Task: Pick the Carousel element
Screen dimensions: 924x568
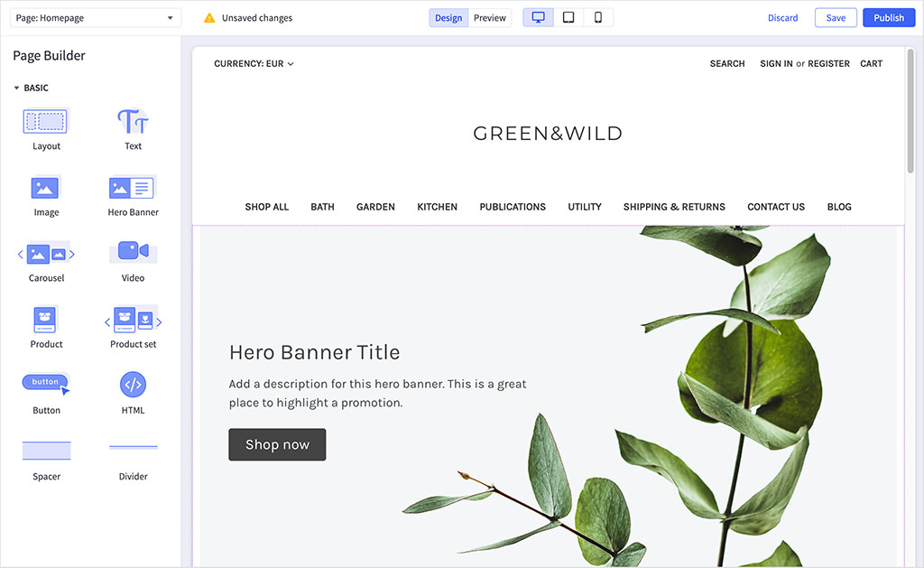Action: coord(45,254)
